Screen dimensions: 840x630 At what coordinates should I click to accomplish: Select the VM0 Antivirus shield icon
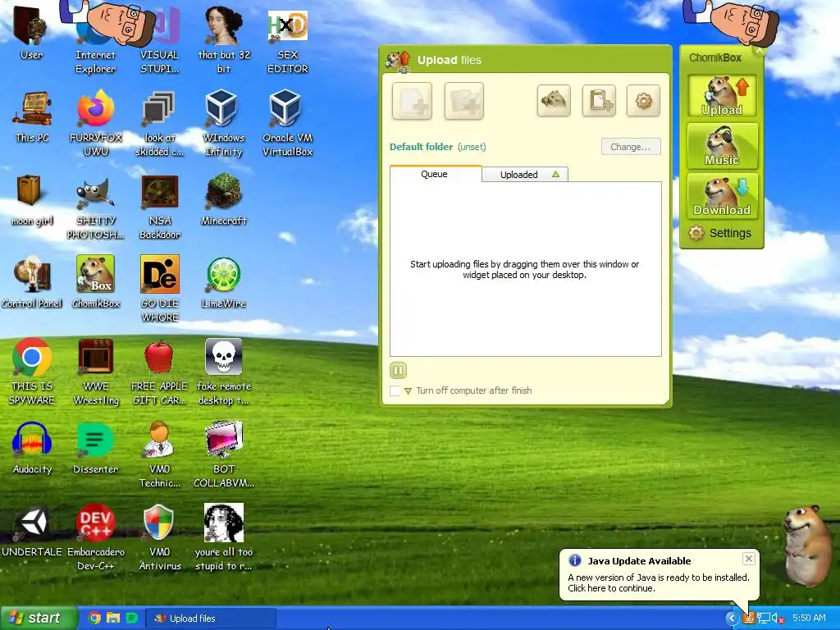coord(160,537)
